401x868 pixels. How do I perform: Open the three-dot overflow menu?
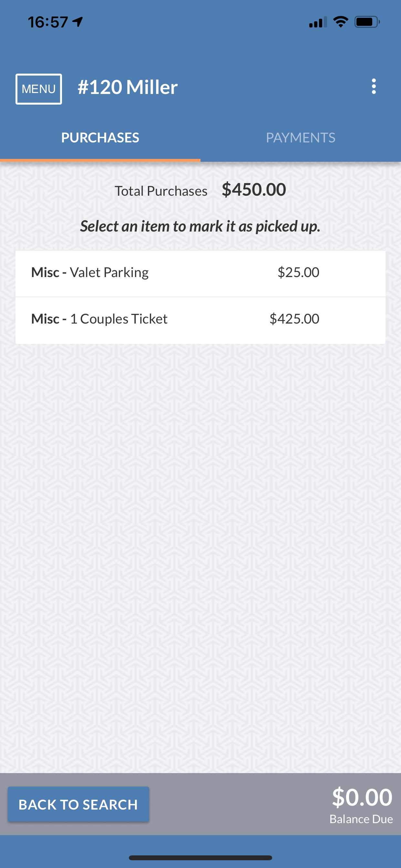pos(373,87)
